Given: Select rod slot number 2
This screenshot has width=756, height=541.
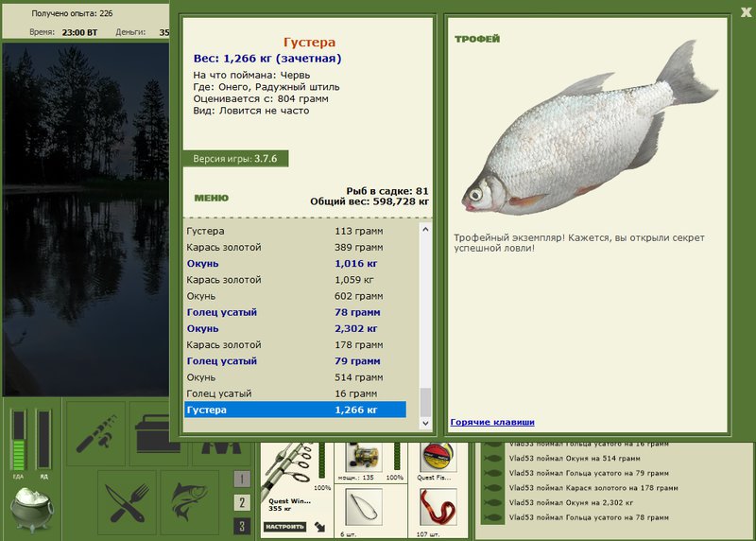Looking at the screenshot, I should click(242, 502).
